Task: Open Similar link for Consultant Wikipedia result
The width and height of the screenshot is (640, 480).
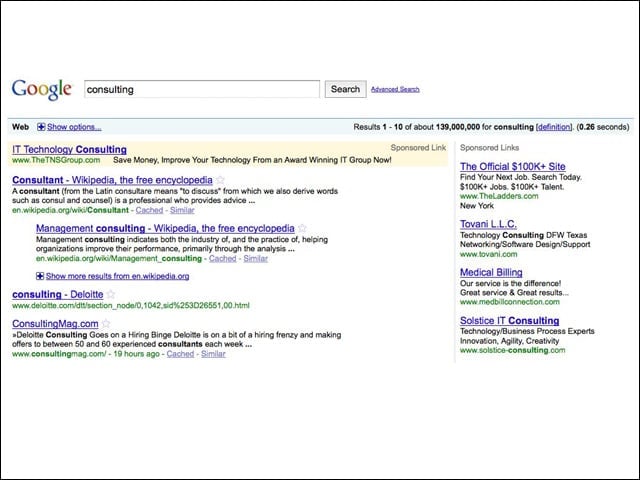Action: [x=182, y=210]
